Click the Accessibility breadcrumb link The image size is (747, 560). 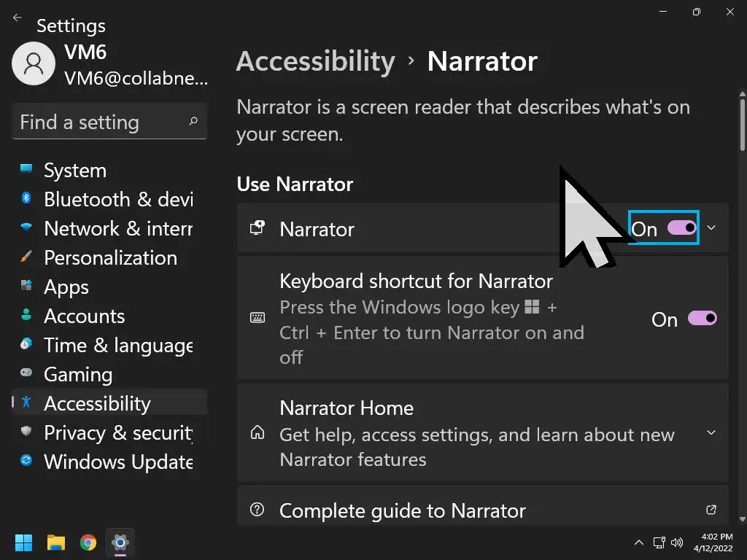click(315, 61)
